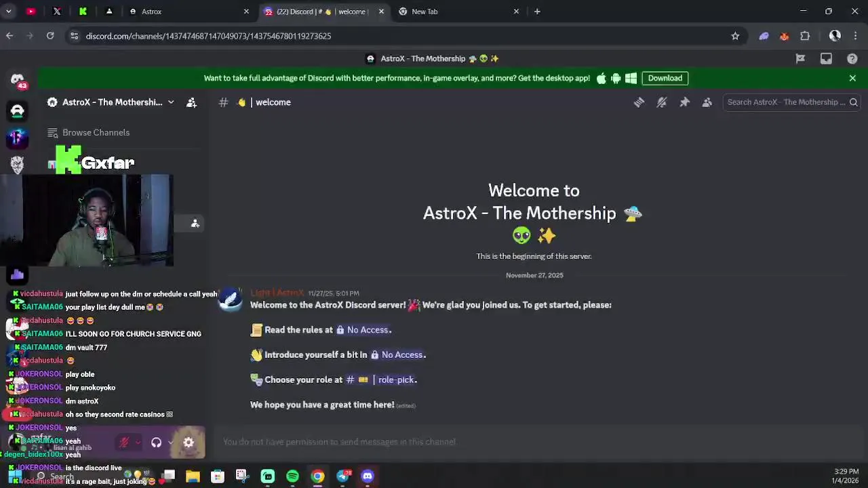Switch to the pinned YouTube tab
The width and height of the screenshot is (868, 488).
click(31, 12)
